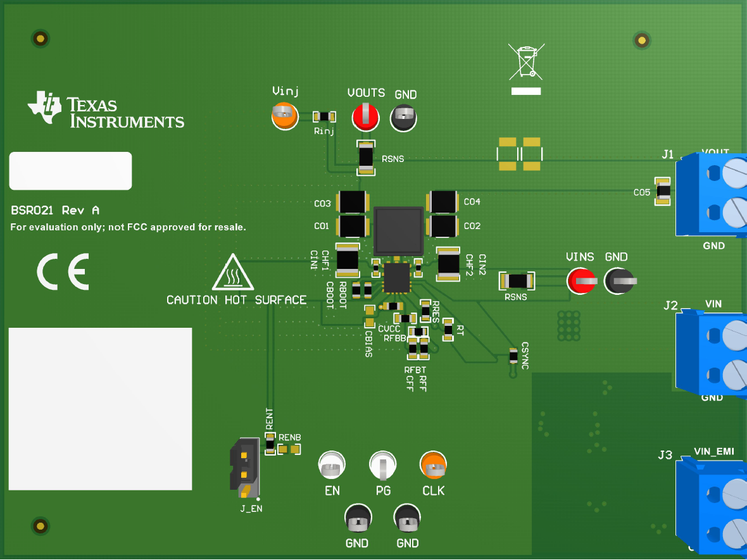Click the large square inductor at center

(x=398, y=230)
